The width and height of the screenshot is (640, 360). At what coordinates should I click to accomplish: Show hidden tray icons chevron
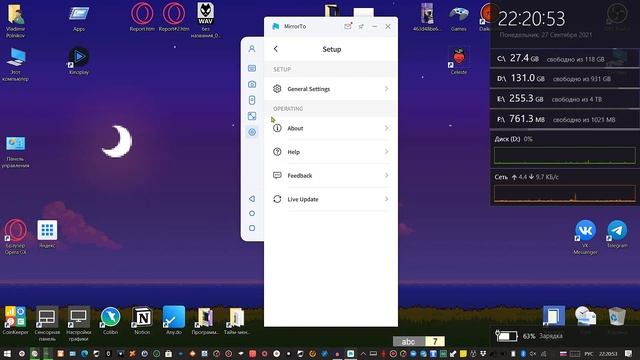point(362,353)
